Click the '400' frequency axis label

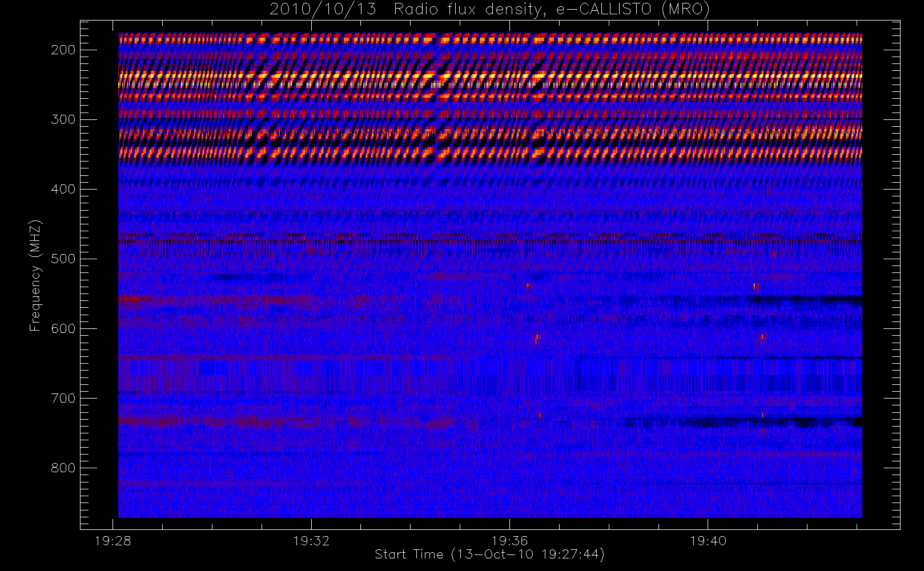63,189
